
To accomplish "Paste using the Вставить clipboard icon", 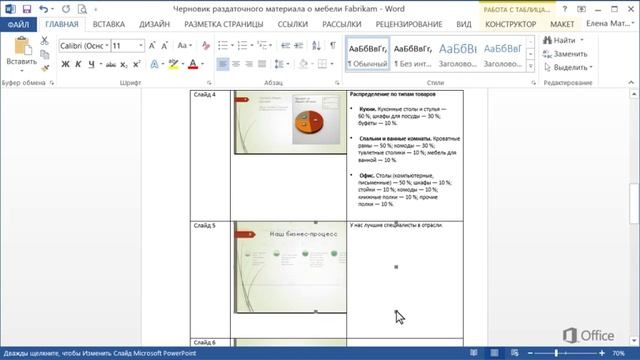I will click(22, 46).
